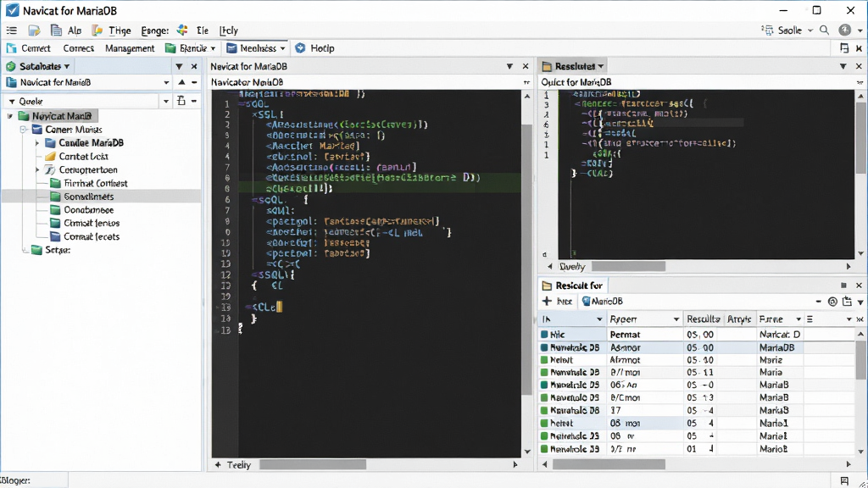Close the Satabates panel
This screenshot has width=868, height=488.
click(x=194, y=66)
